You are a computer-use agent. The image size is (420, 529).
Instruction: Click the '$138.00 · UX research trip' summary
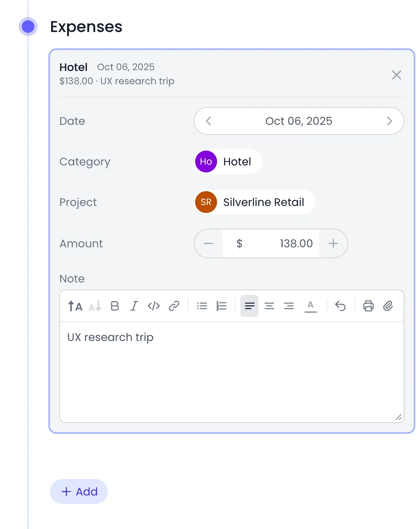click(x=117, y=81)
